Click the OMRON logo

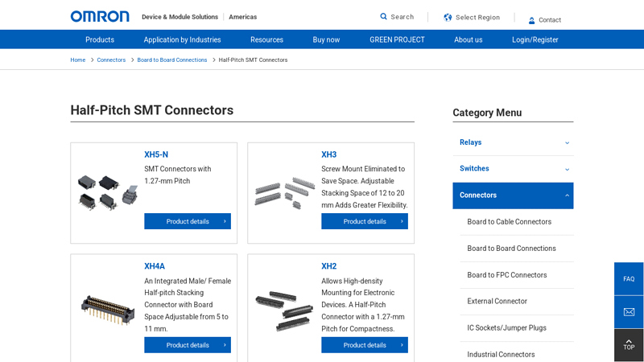pyautogui.click(x=100, y=16)
